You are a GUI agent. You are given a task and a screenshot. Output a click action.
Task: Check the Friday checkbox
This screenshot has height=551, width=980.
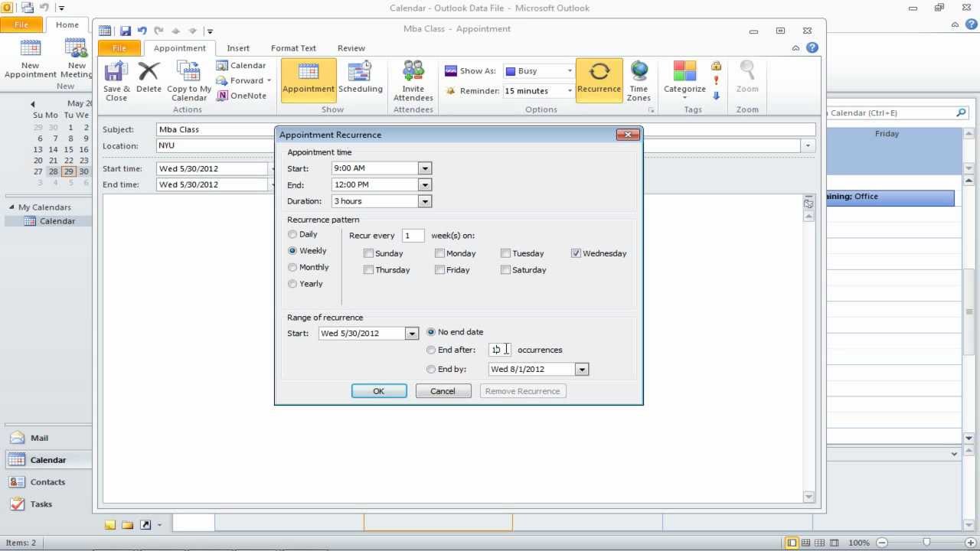439,269
